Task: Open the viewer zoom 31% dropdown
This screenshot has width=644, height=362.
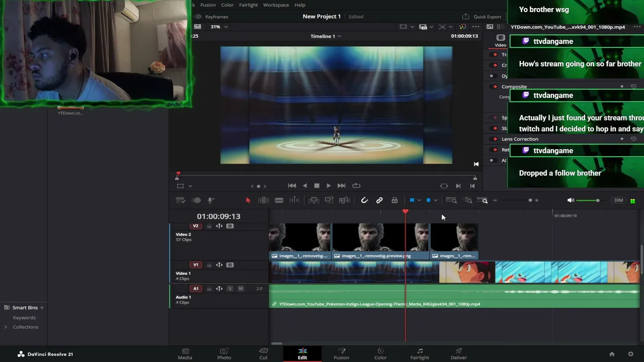Action: pos(218,27)
